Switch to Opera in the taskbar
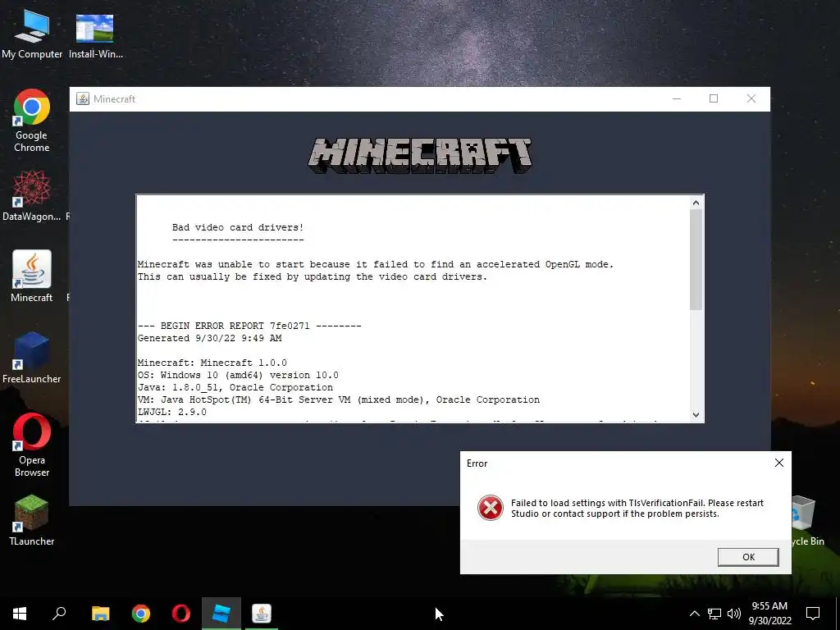Viewport: 840px width, 630px height. point(181,614)
